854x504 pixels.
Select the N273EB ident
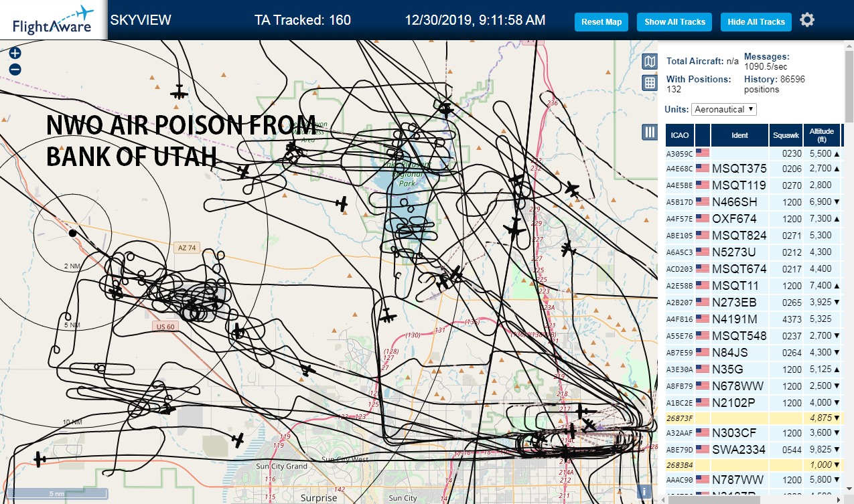734,303
